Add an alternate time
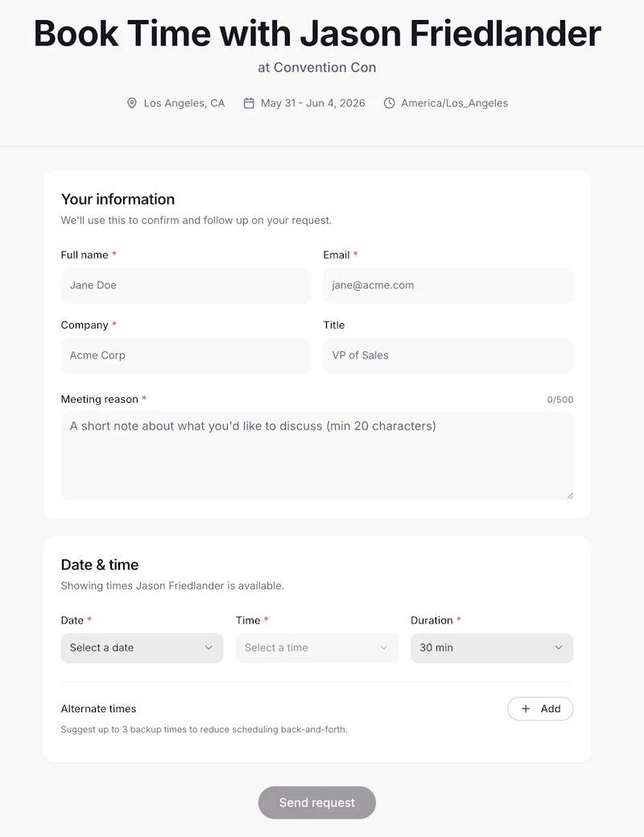 tap(540, 708)
